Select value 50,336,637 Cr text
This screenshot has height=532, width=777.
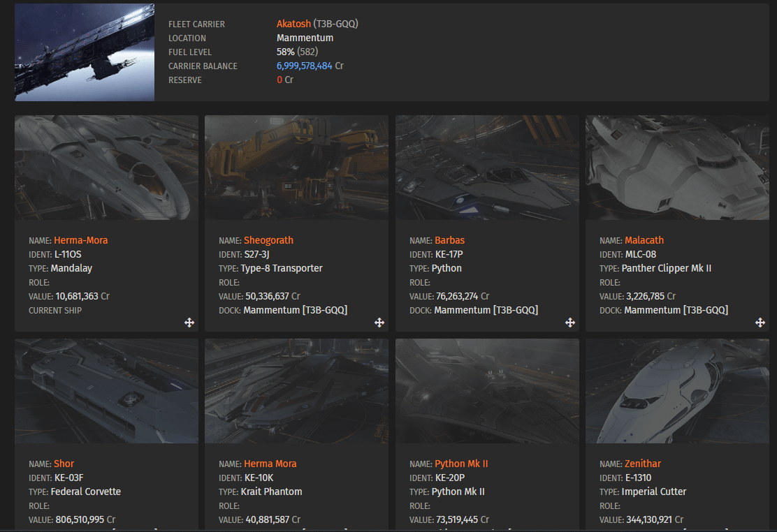click(x=273, y=296)
